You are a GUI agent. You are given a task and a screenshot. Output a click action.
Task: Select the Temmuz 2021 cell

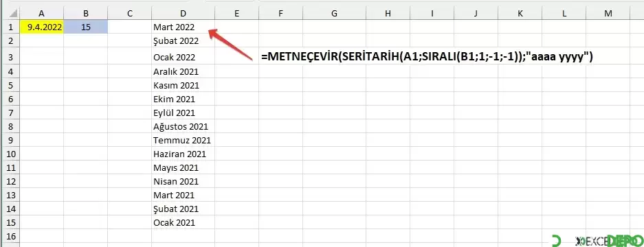pyautogui.click(x=183, y=141)
